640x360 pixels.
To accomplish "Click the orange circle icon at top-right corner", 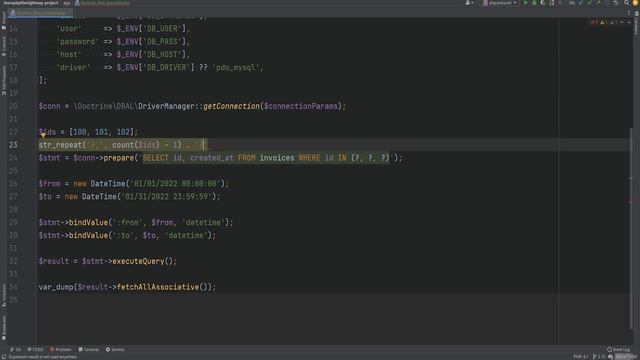I will point(635,3).
